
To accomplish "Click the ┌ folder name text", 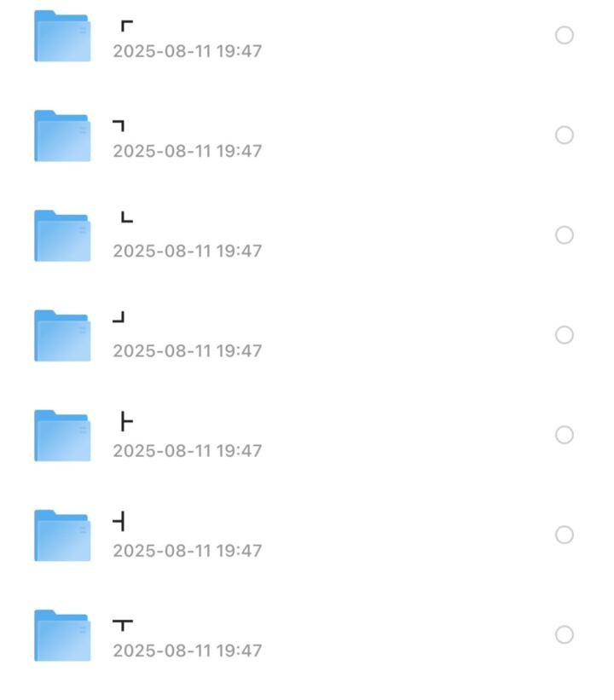I will 127,26.
